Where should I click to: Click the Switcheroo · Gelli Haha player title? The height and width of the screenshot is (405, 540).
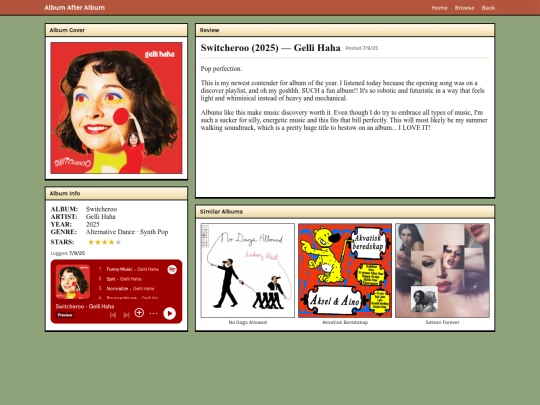[x=85, y=306]
